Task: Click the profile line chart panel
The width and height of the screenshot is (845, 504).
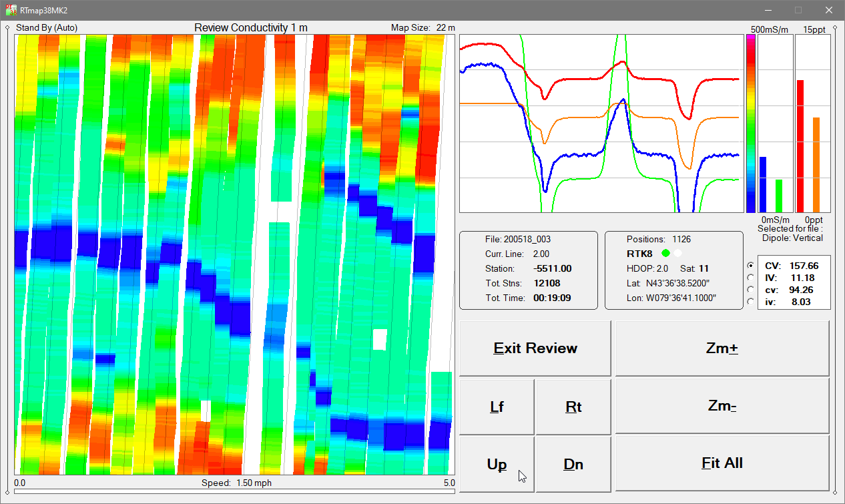Action: [x=601, y=123]
